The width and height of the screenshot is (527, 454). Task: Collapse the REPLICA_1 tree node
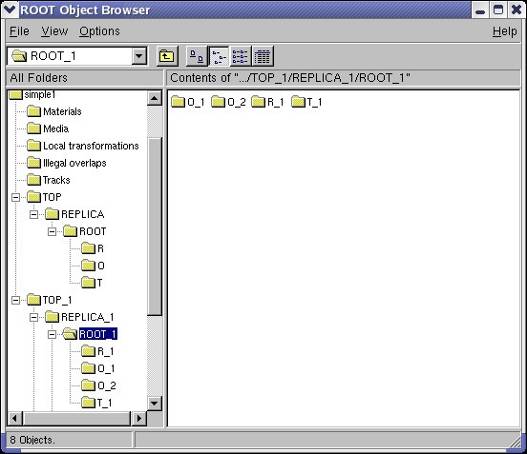coord(34,317)
